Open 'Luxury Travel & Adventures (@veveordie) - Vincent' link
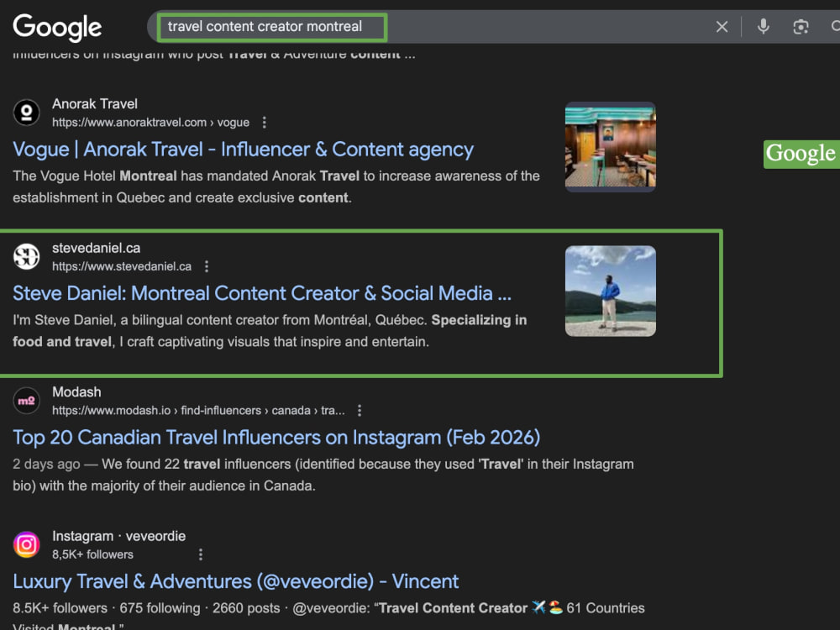Screen dimensions: 840x630 (x=236, y=582)
